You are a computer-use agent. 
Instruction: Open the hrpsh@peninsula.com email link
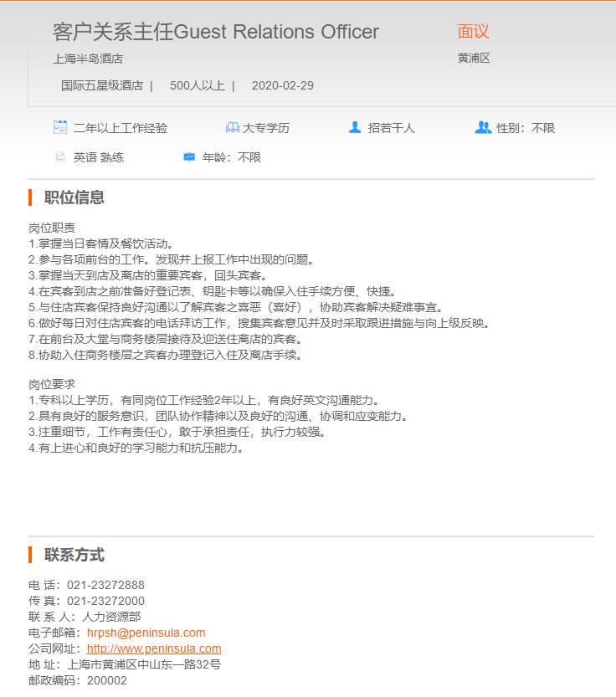[x=146, y=633]
